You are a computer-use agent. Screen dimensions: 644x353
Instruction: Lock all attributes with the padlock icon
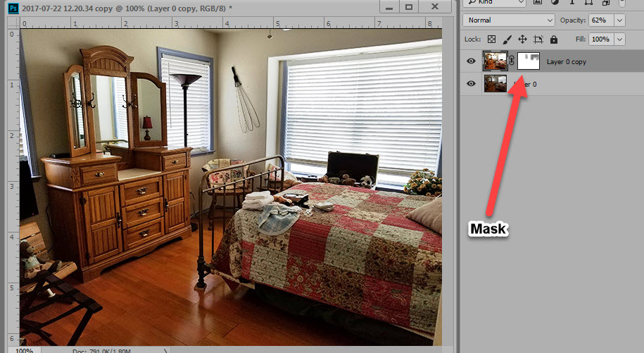(554, 39)
